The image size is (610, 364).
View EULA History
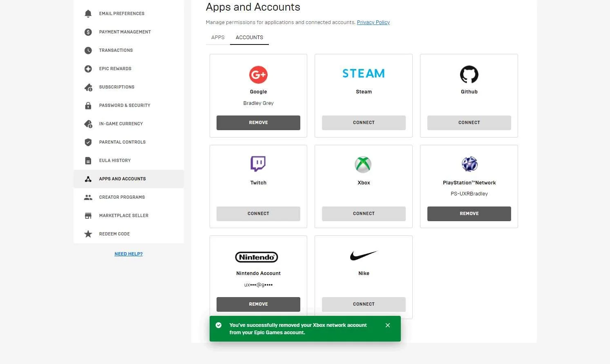click(x=129, y=160)
